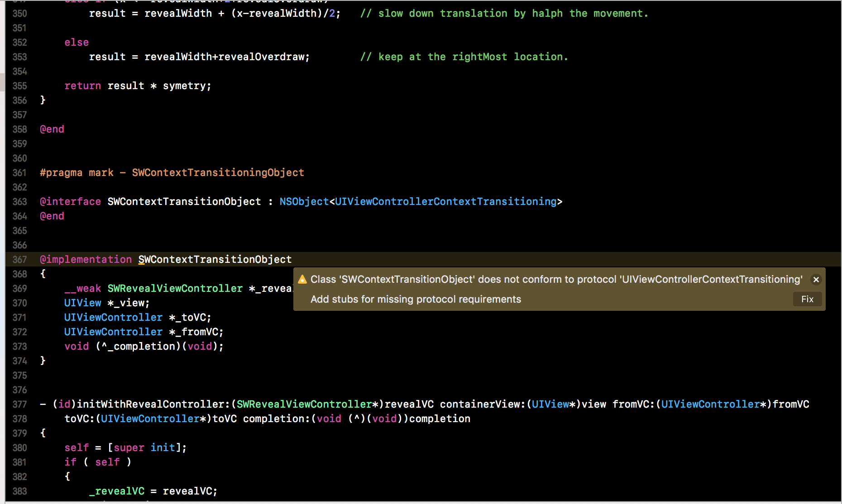The height and width of the screenshot is (504, 842).
Task: Click SWRevealViewController type on line 369
Action: click(x=175, y=288)
